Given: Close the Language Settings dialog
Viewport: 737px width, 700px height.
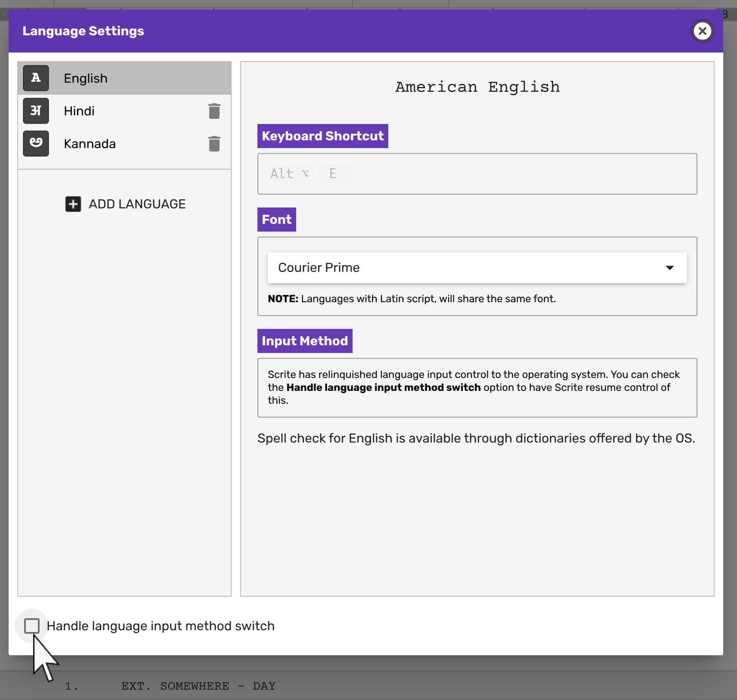Looking at the screenshot, I should 702,31.
